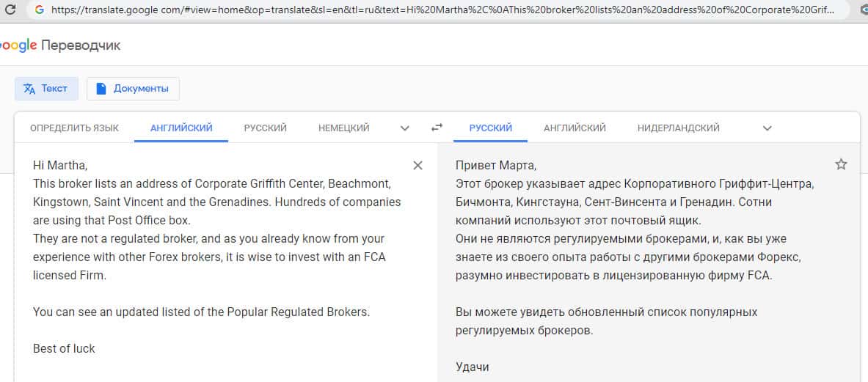
Task: Select РУССКИЙ as target language
Action: 491,128
